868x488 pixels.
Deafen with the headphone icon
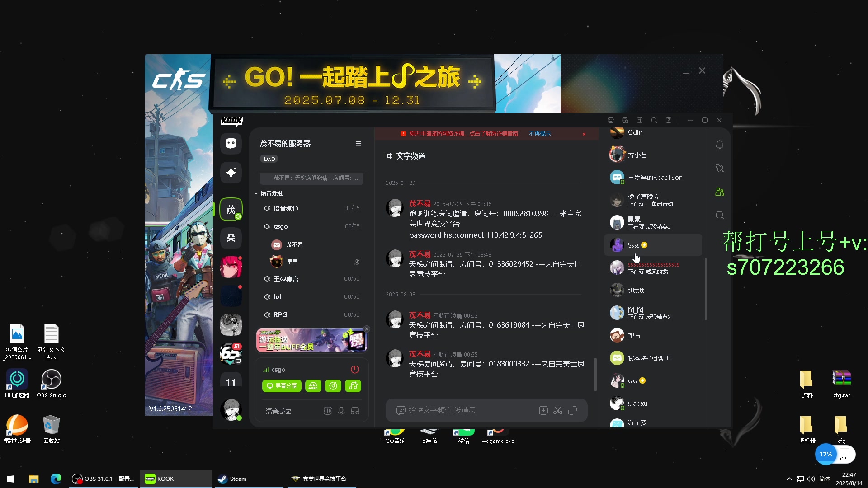point(355,411)
